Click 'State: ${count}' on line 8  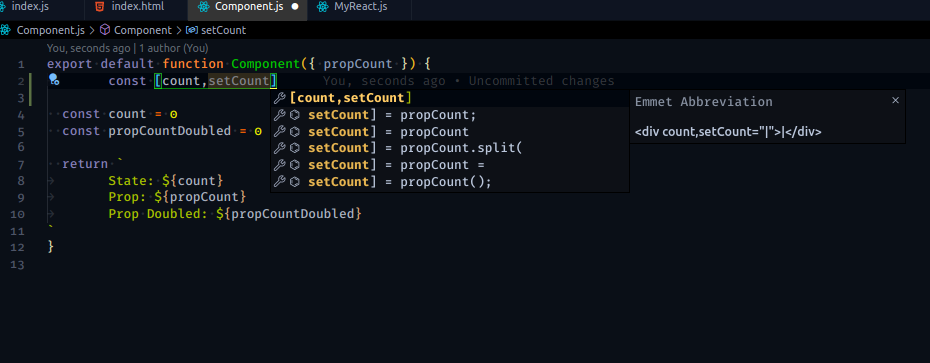pyautogui.click(x=165, y=180)
